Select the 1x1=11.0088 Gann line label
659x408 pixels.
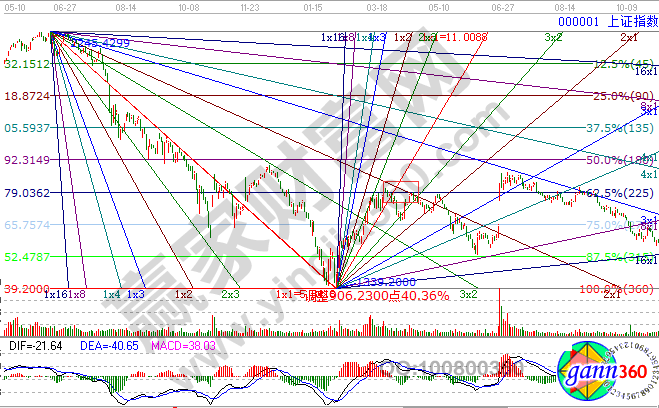tap(455, 37)
